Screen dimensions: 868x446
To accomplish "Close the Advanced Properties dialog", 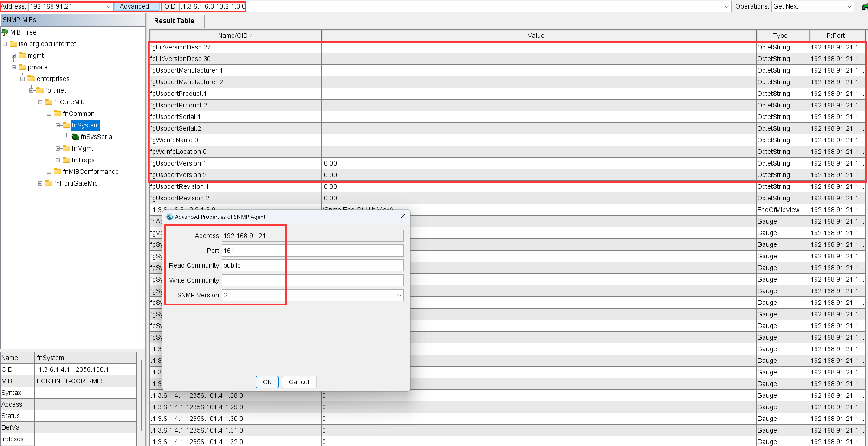I will (x=402, y=216).
